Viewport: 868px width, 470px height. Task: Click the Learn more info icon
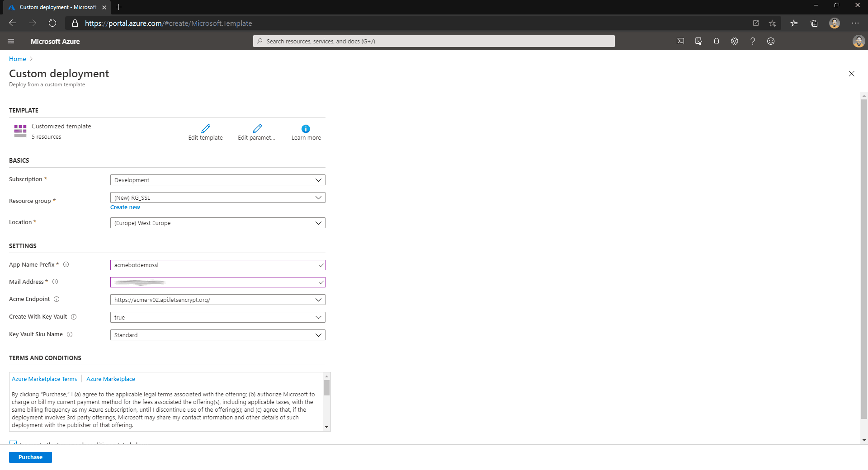[306, 129]
